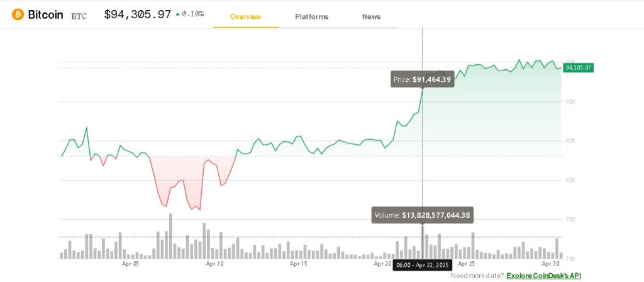Click the $94,305.97 headline price
Image resolution: width=644 pixels, height=282 pixels.
(x=137, y=14)
